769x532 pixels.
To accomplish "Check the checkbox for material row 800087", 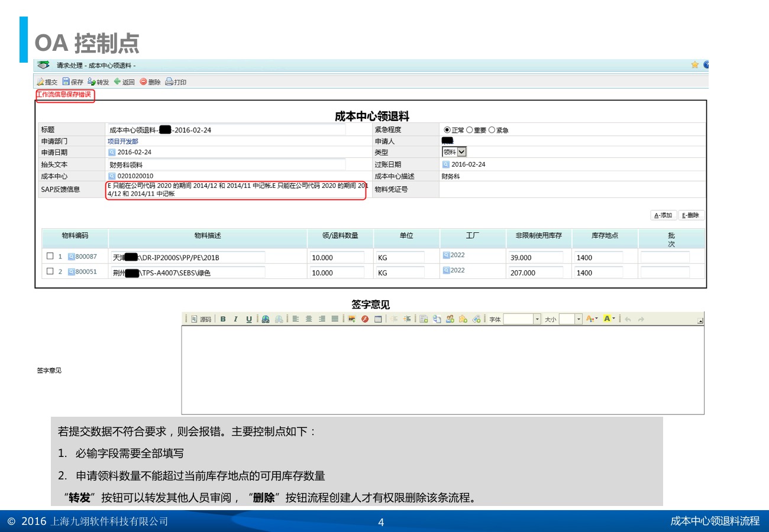I will tap(50, 257).
